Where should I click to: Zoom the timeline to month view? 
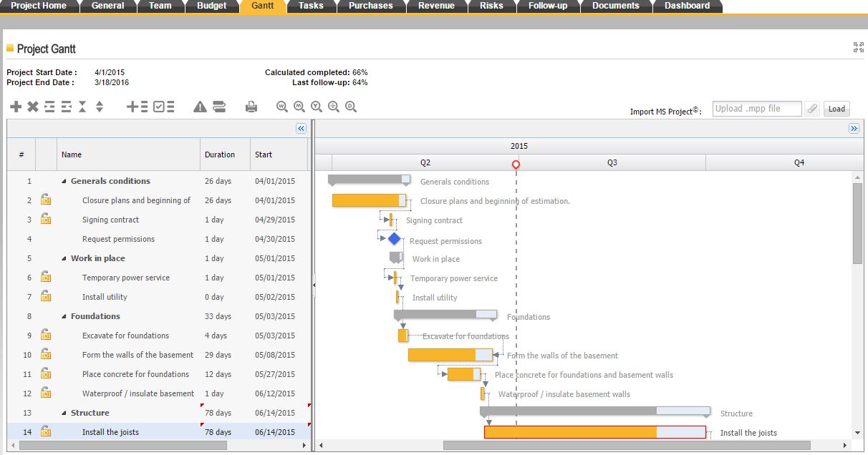coord(299,106)
